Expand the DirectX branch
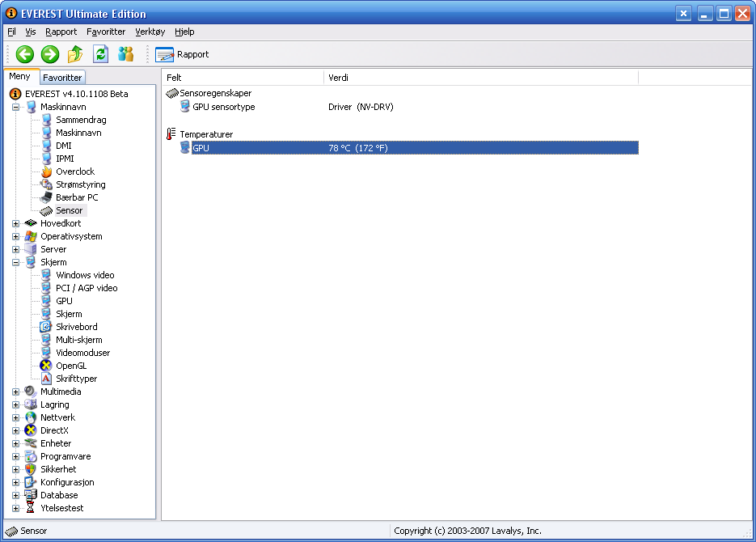 (x=16, y=431)
